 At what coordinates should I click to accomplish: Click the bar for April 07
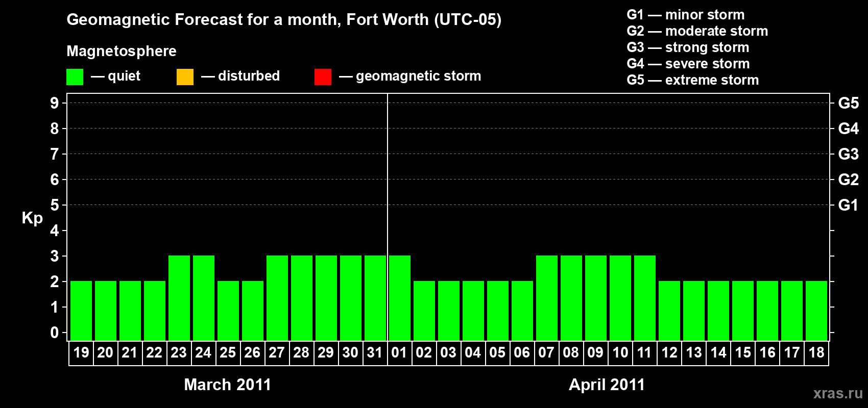[x=547, y=298]
